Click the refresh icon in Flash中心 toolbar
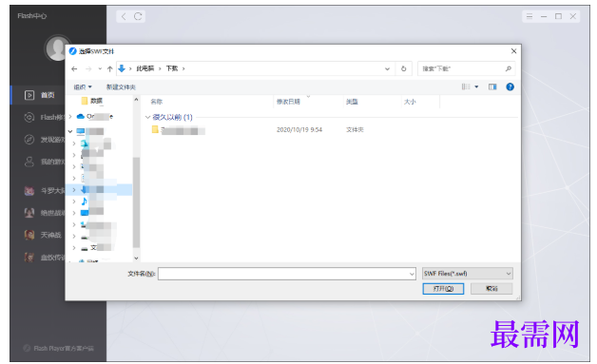This screenshot has width=597, height=364. click(138, 16)
